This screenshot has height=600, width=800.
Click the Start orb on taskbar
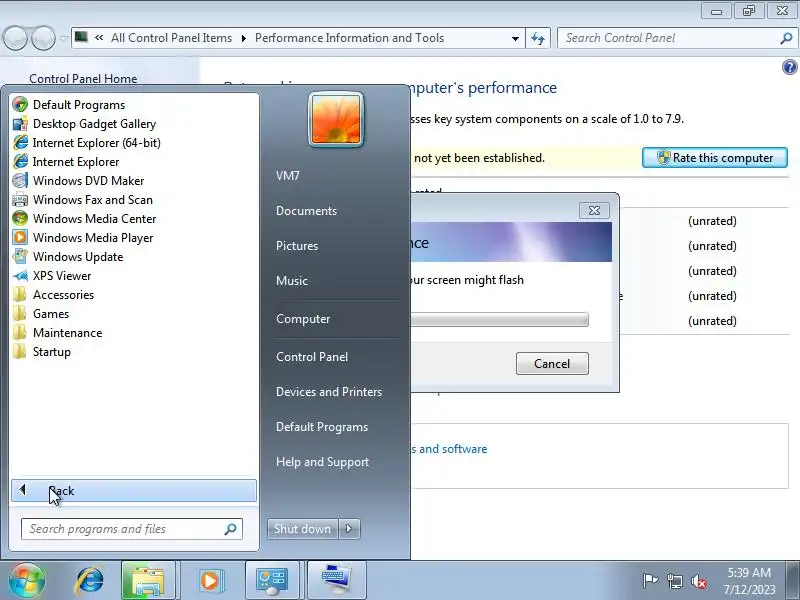pos(27,581)
